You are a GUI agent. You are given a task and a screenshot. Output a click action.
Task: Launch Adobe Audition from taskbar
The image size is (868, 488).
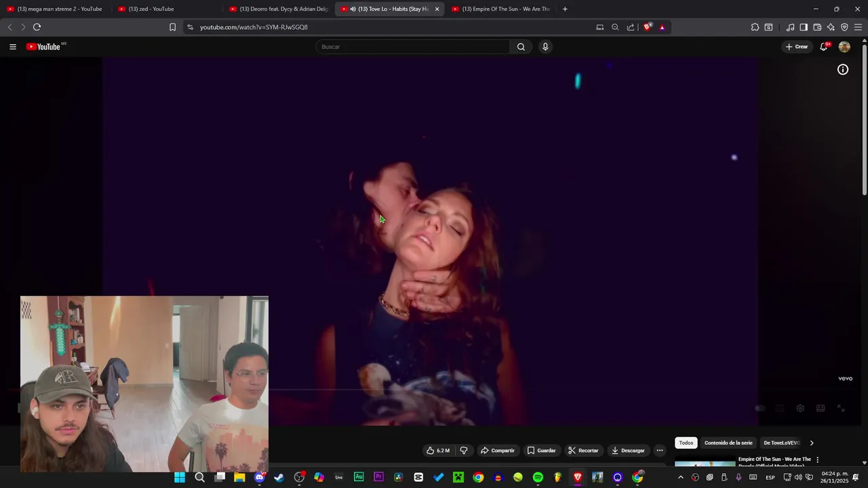click(359, 477)
